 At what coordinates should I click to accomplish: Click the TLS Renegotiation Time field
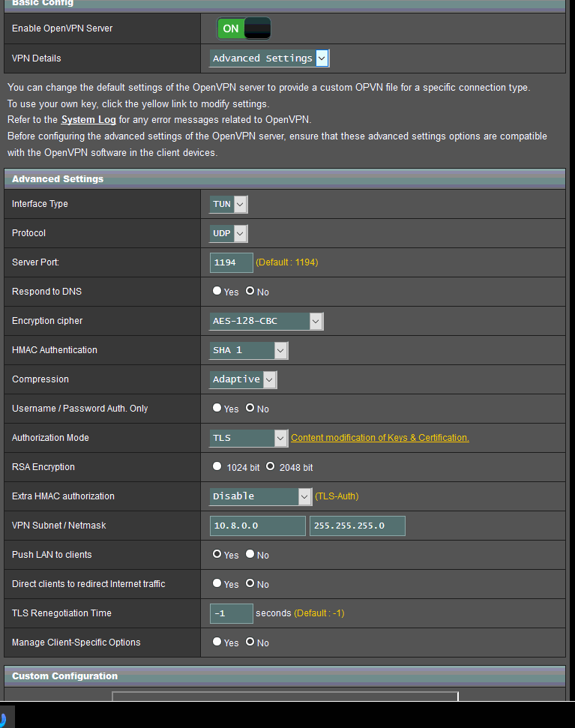point(231,613)
